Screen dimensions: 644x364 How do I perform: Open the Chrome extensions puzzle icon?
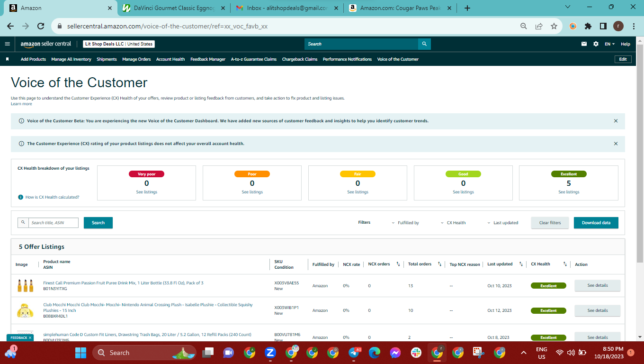pyautogui.click(x=588, y=27)
